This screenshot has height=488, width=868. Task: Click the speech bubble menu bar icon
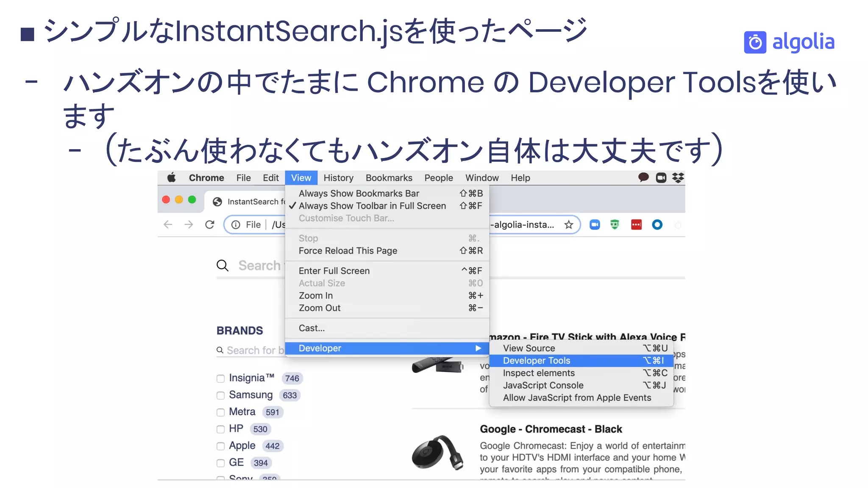pos(643,177)
